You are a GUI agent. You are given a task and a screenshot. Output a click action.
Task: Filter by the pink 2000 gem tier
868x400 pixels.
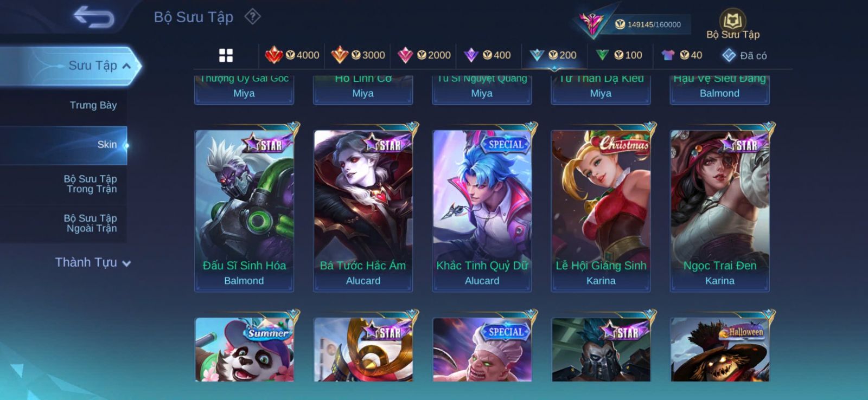(424, 55)
